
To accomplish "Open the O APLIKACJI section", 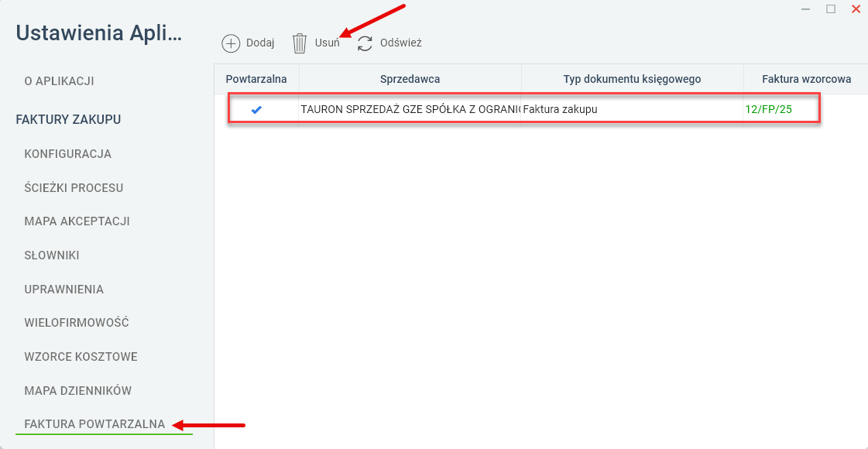I will click(59, 81).
